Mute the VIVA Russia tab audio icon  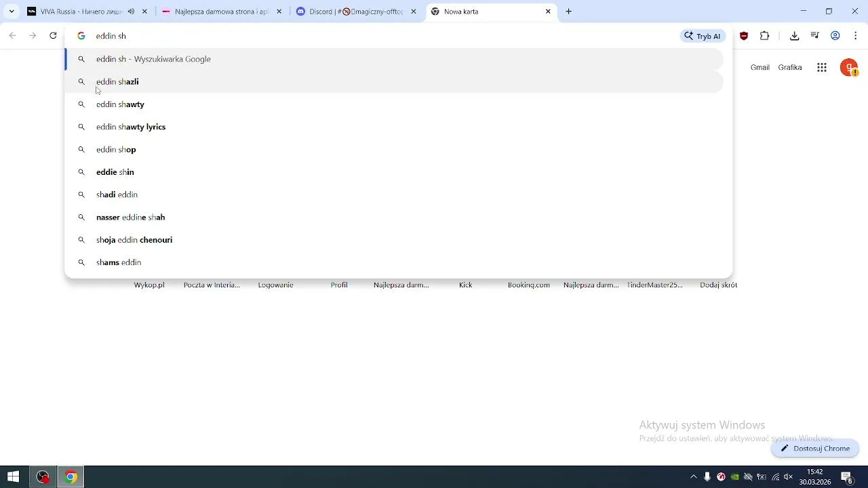click(131, 12)
